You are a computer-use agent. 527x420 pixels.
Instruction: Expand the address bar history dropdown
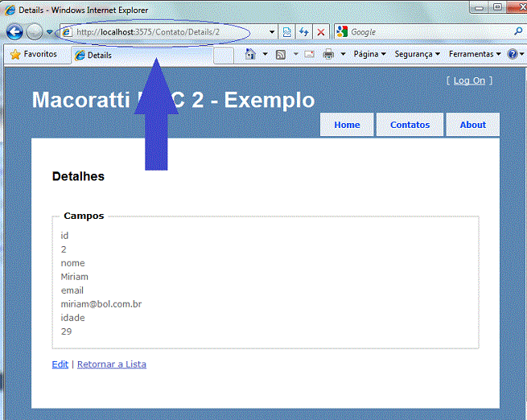(272, 32)
